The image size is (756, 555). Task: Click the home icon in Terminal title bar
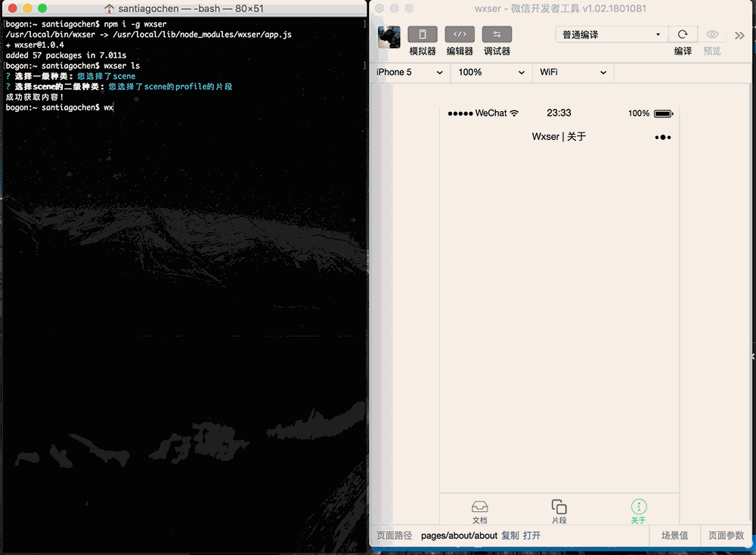coord(110,8)
